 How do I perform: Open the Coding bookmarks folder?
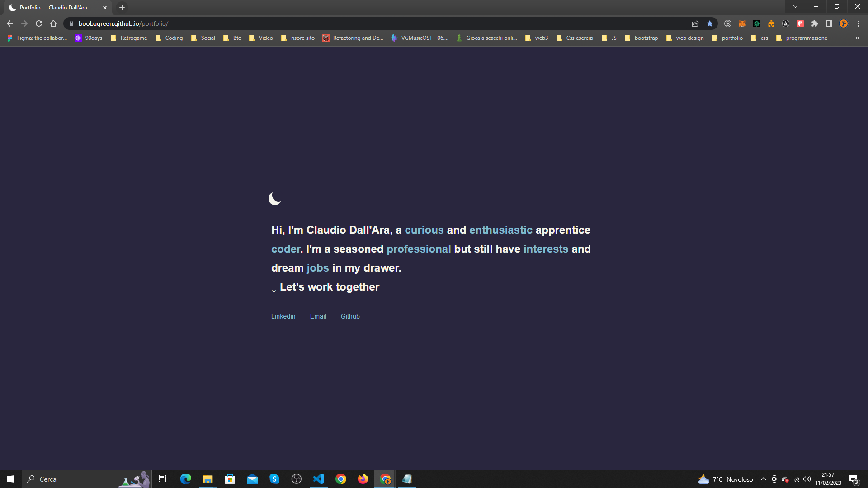pyautogui.click(x=169, y=38)
